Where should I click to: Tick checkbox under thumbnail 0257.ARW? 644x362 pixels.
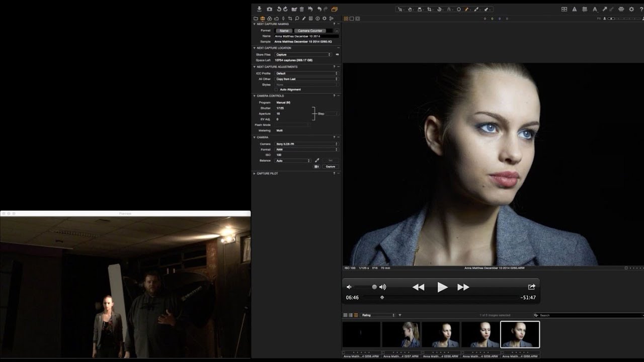coord(383,352)
